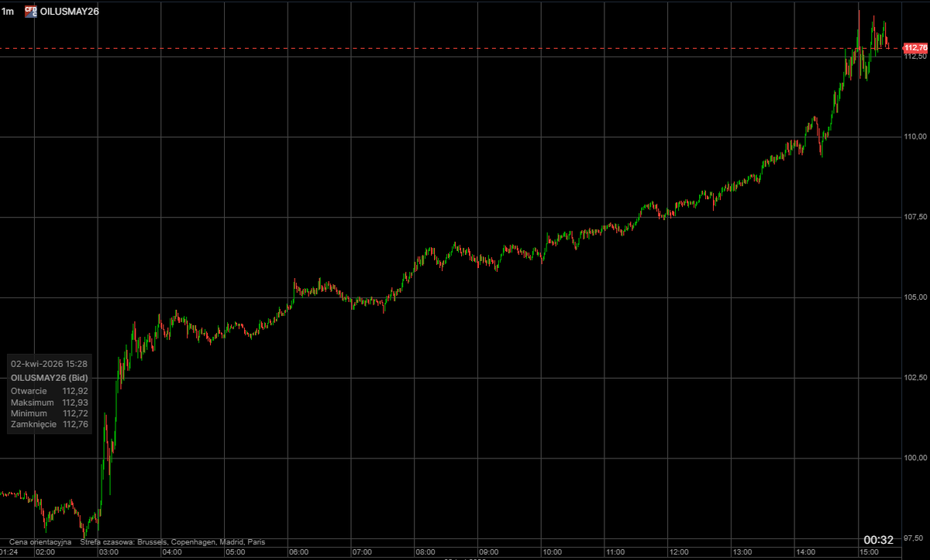
Task: Click the red 112,76 current price tag
Action: coord(916,48)
